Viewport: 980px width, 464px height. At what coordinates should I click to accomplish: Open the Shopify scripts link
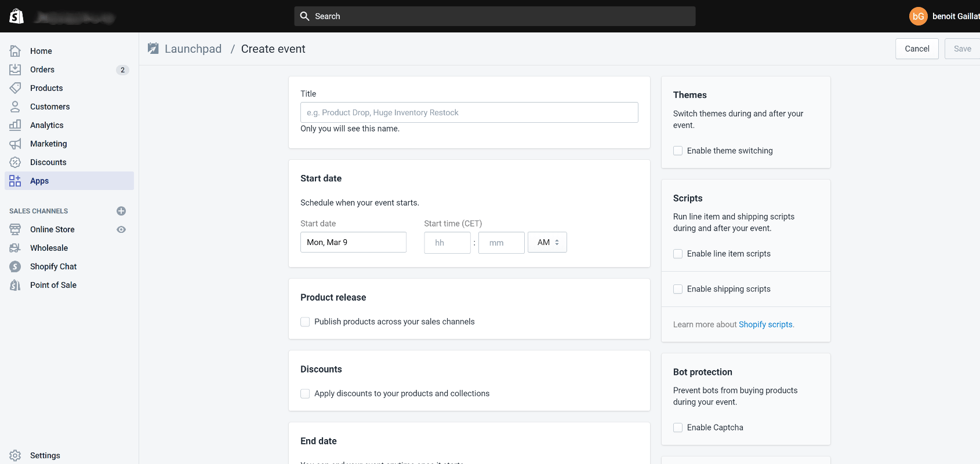[x=765, y=324]
